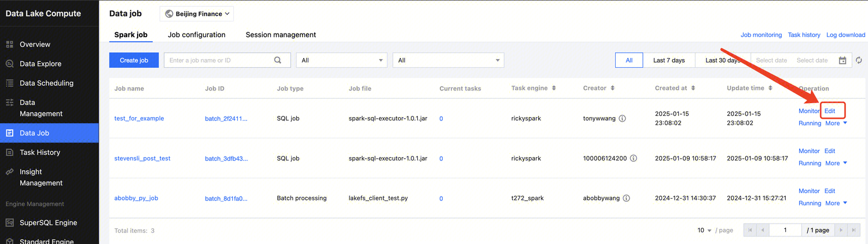
Task: Sort by Task engine column icon
Action: pos(554,89)
